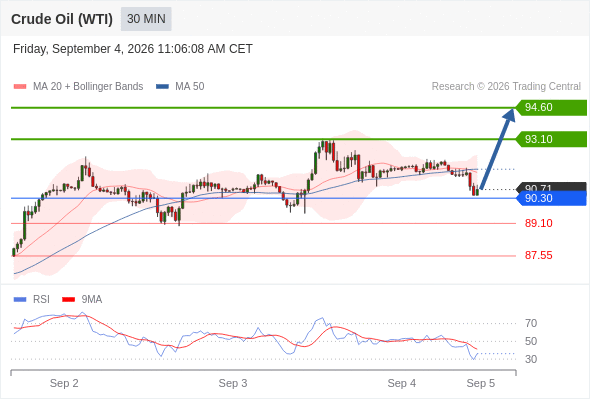Click the MA 50 legend label
This screenshot has width=590, height=400.
tap(190, 87)
